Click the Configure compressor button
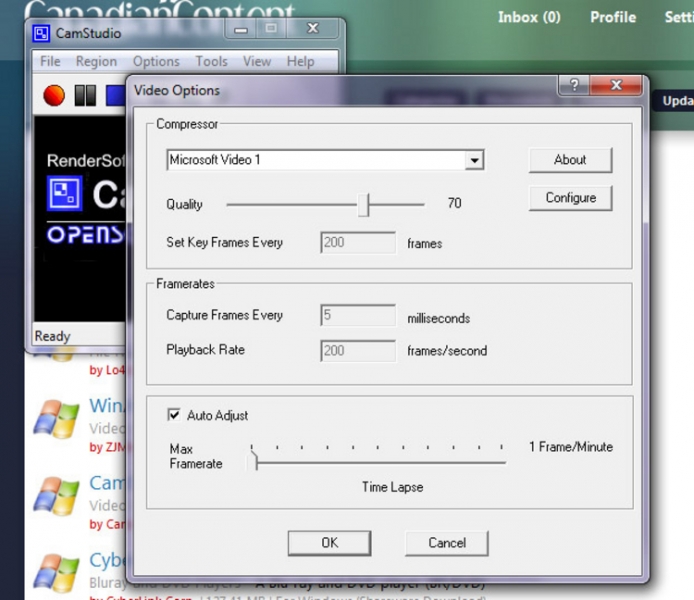 [570, 198]
